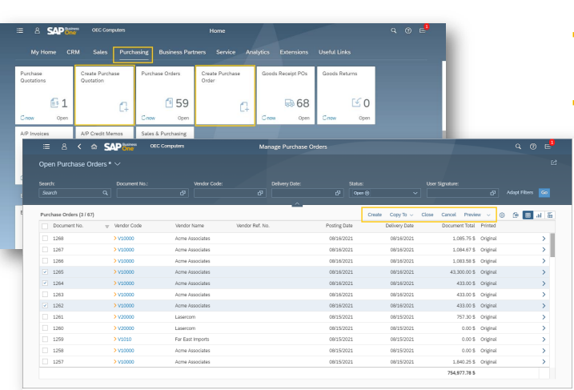Switch to table view icon
Viewport: 574px width, 390px height.
[528, 215]
